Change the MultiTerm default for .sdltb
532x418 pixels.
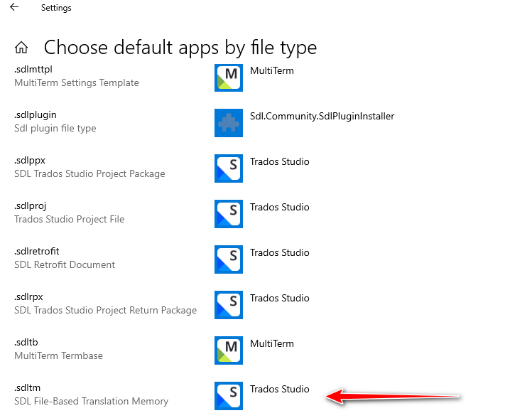tap(272, 343)
